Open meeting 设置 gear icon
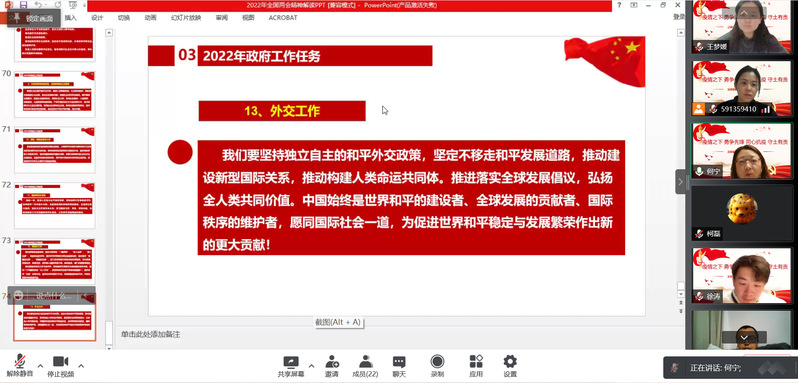The height and width of the screenshot is (383, 798). [510, 366]
